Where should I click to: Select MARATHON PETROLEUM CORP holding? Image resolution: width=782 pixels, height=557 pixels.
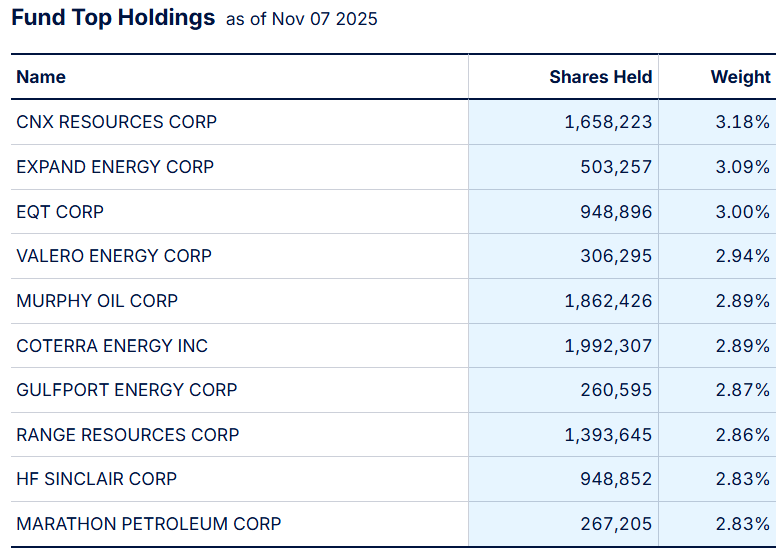click(x=149, y=524)
